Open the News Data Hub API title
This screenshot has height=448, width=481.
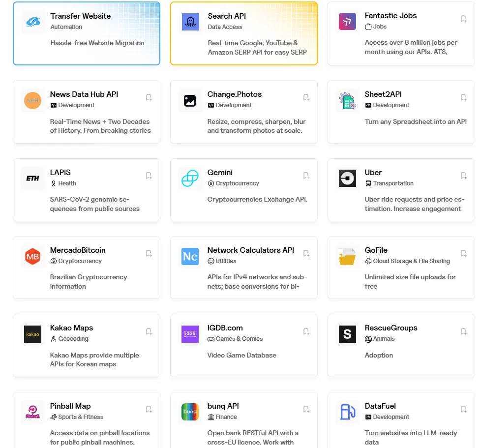pyautogui.click(x=84, y=94)
